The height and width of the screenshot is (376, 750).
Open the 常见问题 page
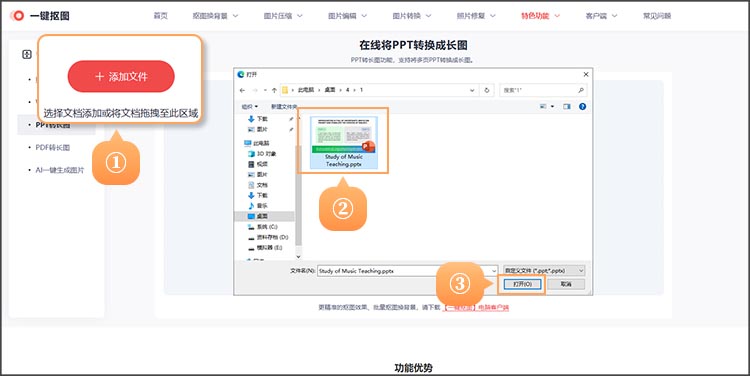click(657, 16)
